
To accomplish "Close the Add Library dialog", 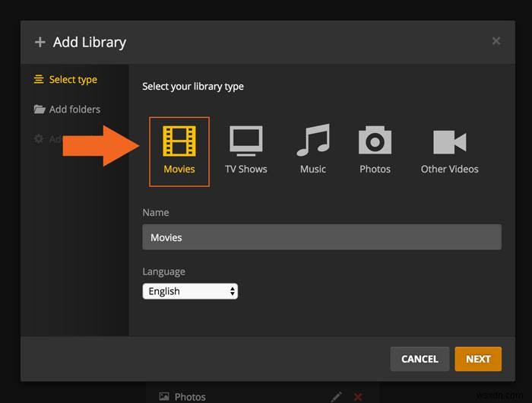I will click(496, 41).
